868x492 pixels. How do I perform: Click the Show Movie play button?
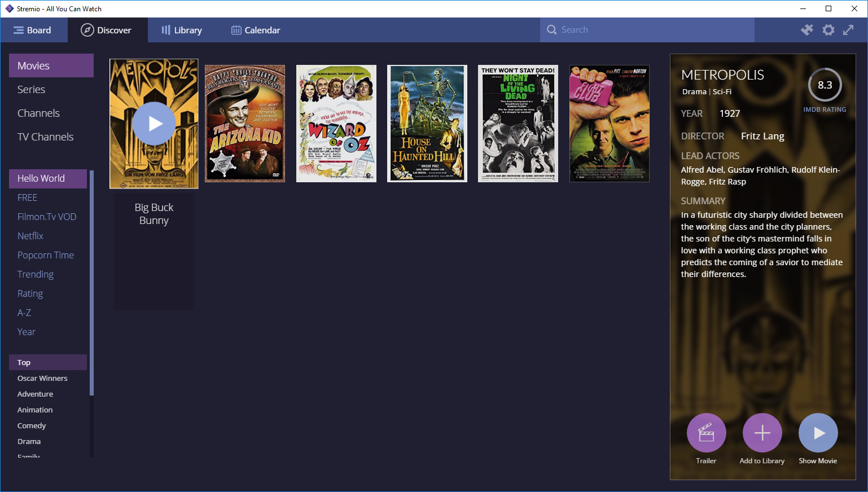(818, 433)
